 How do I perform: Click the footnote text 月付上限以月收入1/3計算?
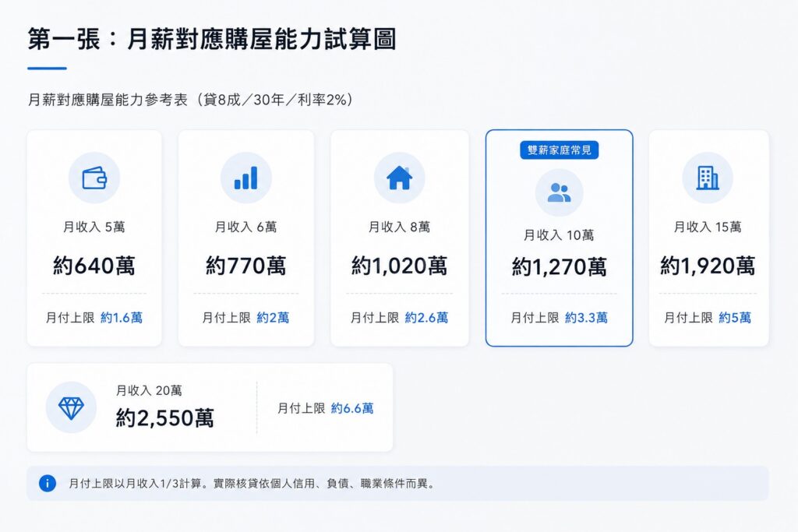click(135, 484)
